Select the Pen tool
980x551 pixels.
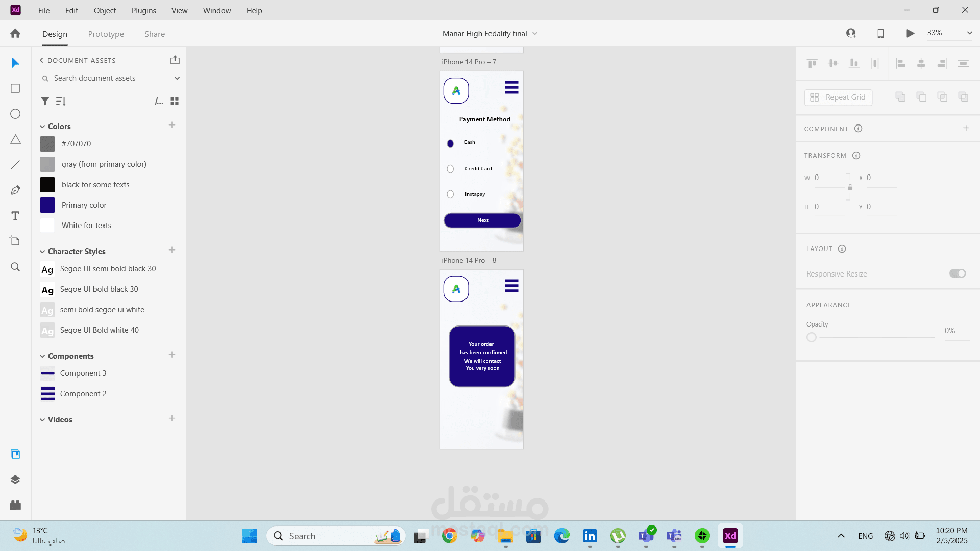15,190
